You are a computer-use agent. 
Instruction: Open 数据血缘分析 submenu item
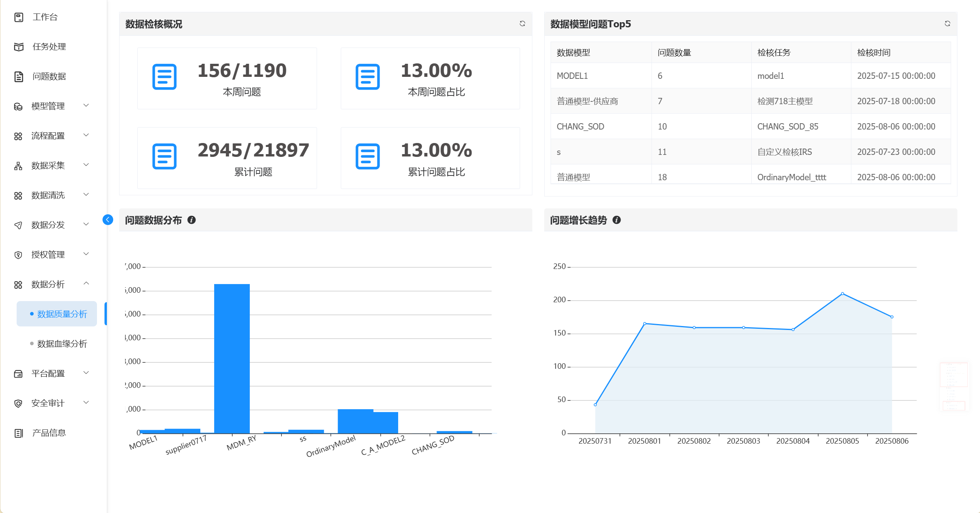pos(62,344)
